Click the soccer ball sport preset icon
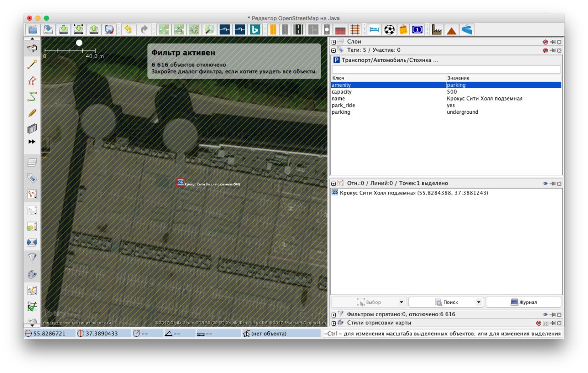Image resolution: width=588 pixels, height=373 pixels. [389, 29]
